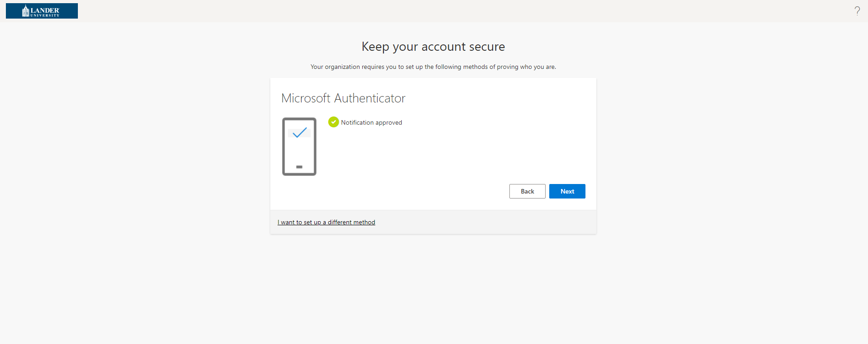Image resolution: width=868 pixels, height=344 pixels.
Task: Click the word "approved" in the status message
Action: (x=388, y=123)
